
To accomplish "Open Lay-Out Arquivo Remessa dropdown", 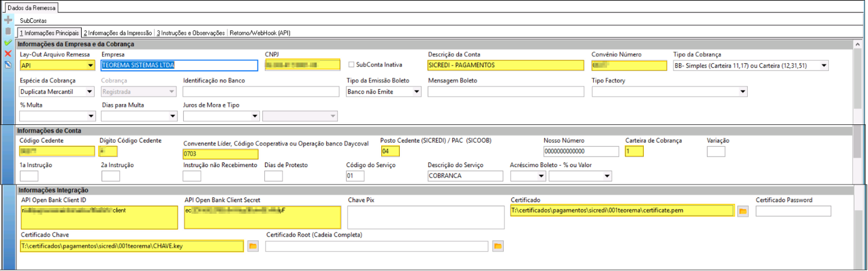I will pyautogui.click(x=90, y=65).
